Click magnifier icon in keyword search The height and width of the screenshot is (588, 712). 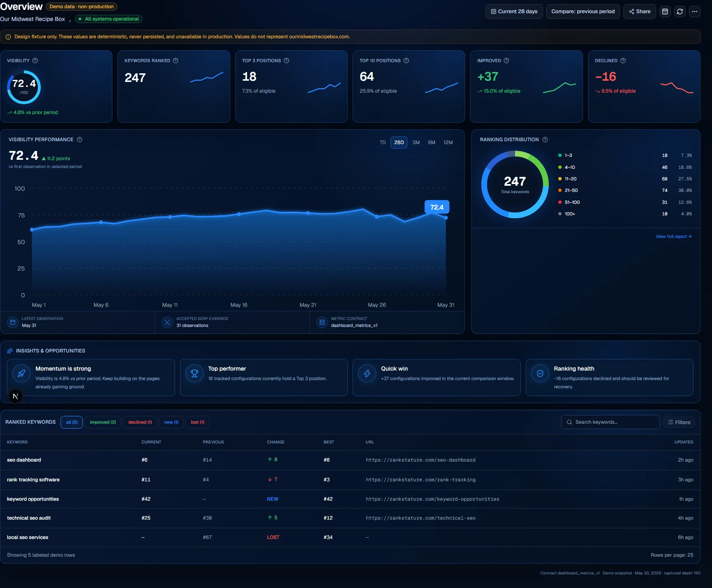pos(569,422)
